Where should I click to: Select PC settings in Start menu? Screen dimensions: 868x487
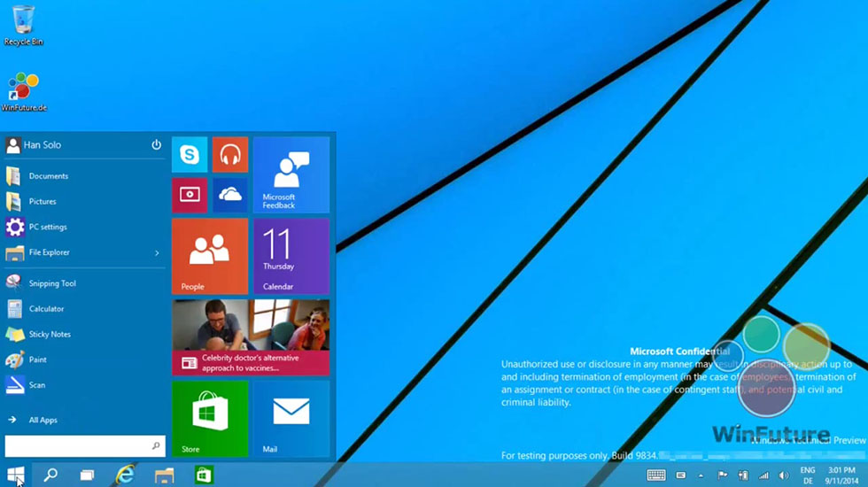47,228
